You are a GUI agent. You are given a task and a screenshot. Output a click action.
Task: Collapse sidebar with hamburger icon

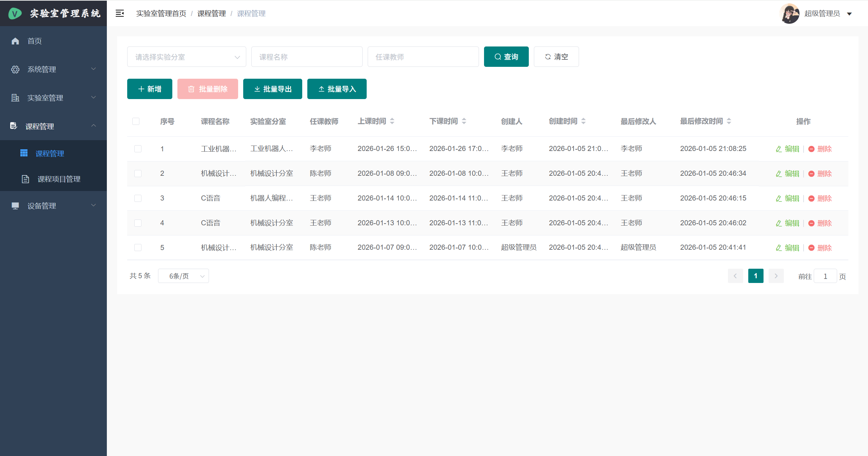pos(120,14)
